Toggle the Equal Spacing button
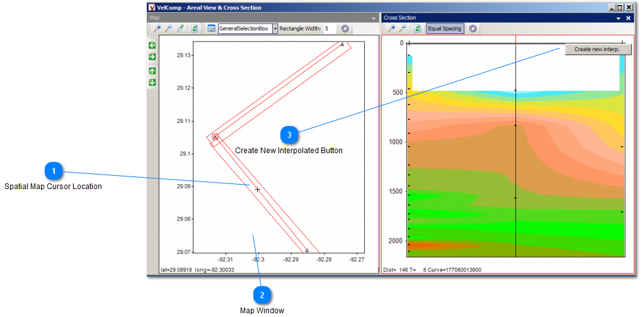The height and width of the screenshot is (317, 644). coord(446,29)
